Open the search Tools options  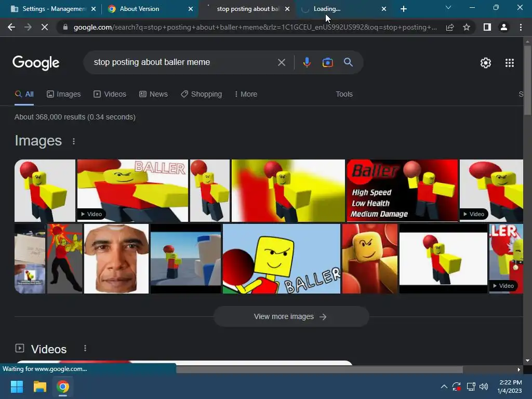click(x=344, y=94)
